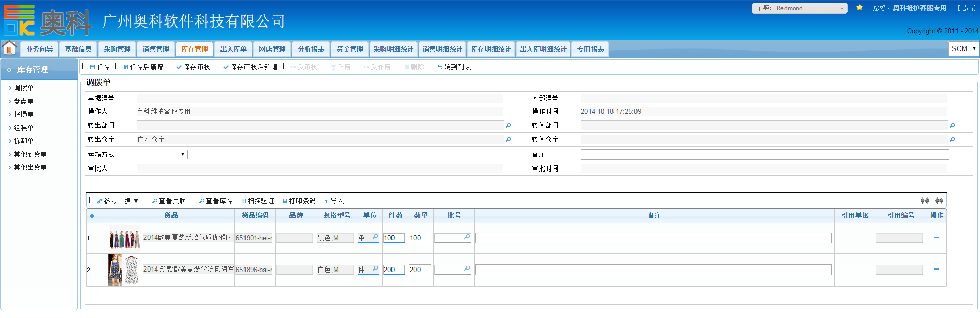Open the lookup icon next to 转入部门
980x318 pixels.
[x=952, y=125]
